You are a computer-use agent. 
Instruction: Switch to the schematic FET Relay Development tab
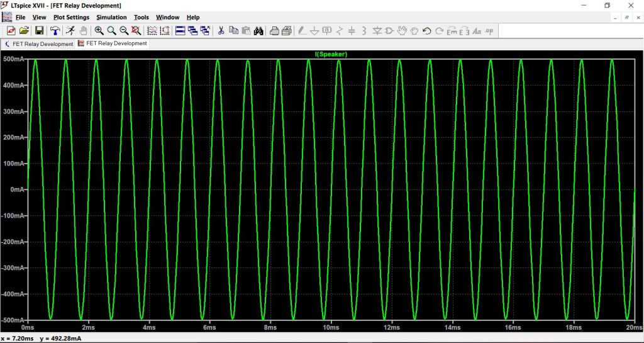(x=38, y=43)
